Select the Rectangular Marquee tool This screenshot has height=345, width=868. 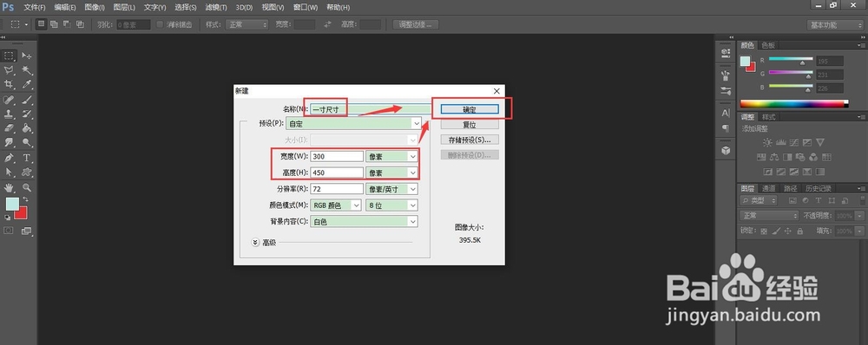[x=9, y=55]
